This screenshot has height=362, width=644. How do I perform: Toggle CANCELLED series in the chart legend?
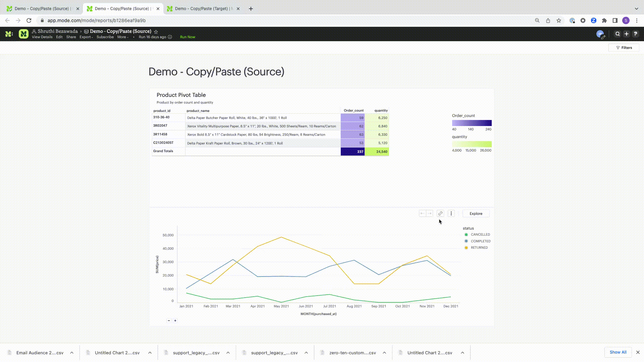477,235
